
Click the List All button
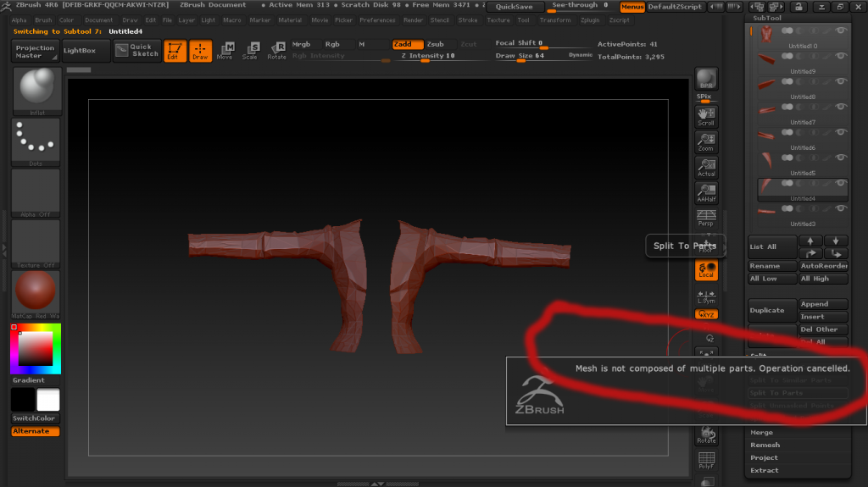click(x=772, y=246)
